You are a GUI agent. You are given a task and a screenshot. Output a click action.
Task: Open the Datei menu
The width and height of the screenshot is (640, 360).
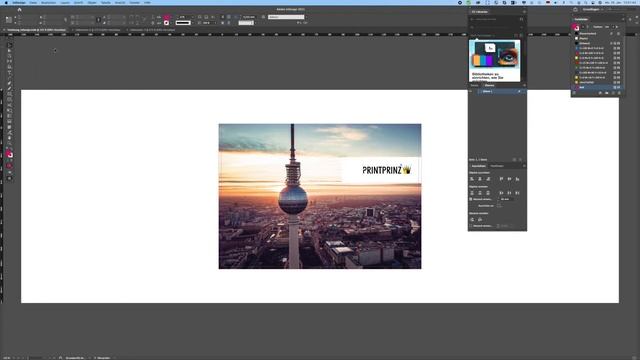pyautogui.click(x=33, y=2)
